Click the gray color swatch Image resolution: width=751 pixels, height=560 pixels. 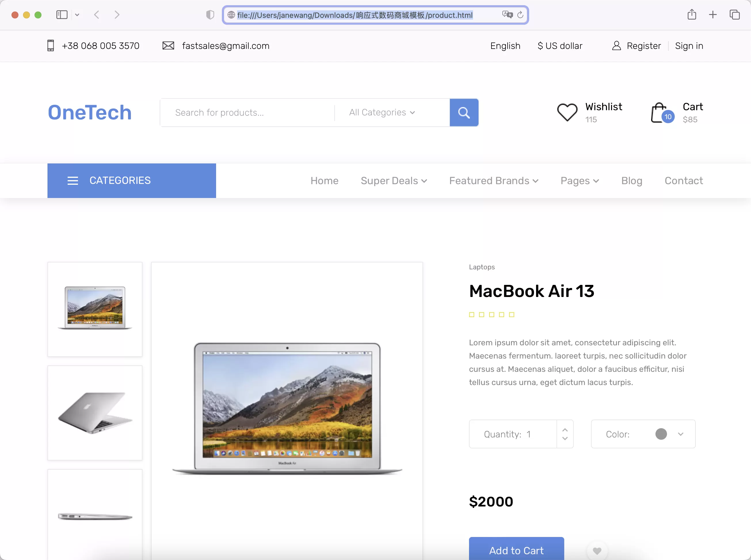pos(661,434)
